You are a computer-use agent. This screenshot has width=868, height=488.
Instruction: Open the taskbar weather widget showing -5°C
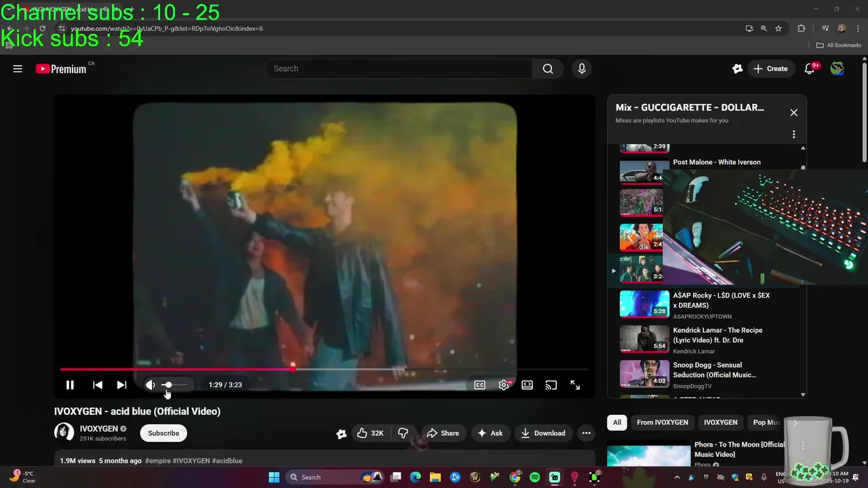tap(22, 477)
